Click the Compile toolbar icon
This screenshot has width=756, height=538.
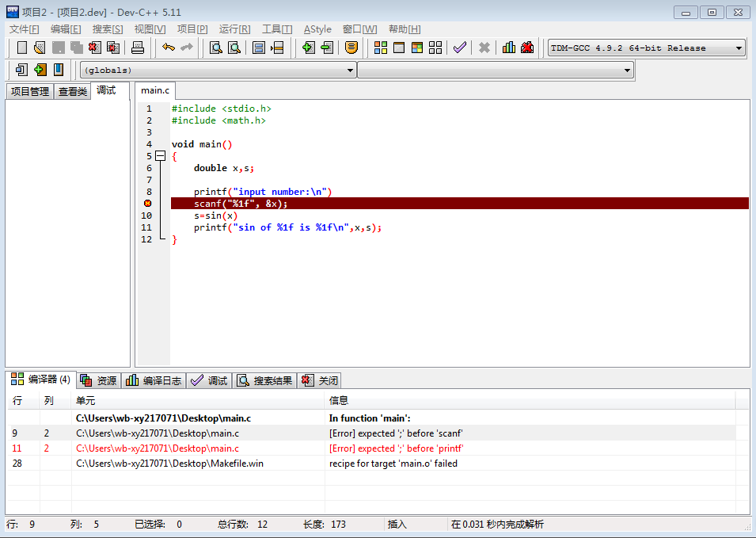click(x=381, y=48)
